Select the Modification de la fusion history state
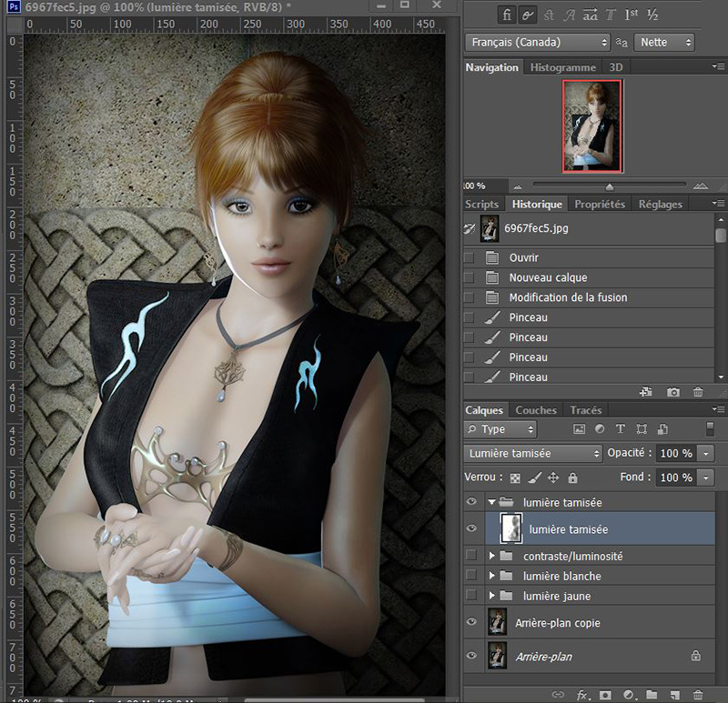Image resolution: width=728 pixels, height=703 pixels. coord(568,297)
